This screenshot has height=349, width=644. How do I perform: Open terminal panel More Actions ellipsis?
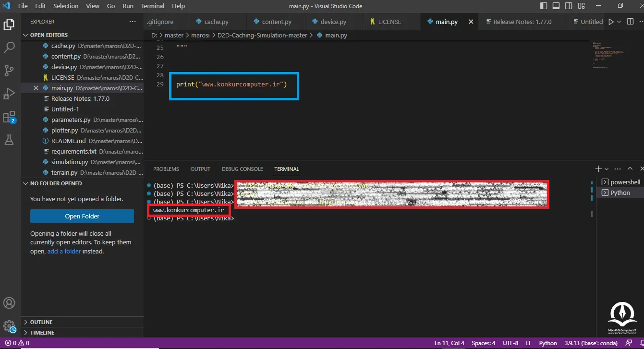tap(618, 169)
